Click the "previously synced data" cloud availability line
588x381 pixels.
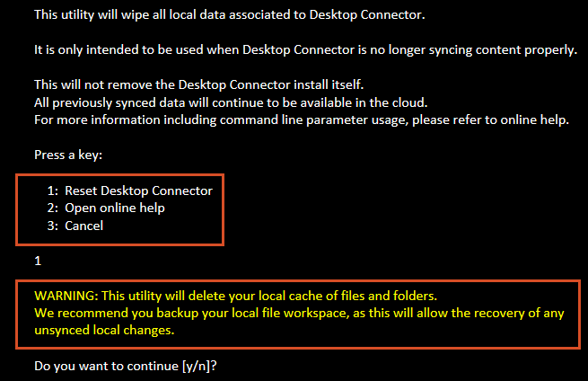(230, 102)
